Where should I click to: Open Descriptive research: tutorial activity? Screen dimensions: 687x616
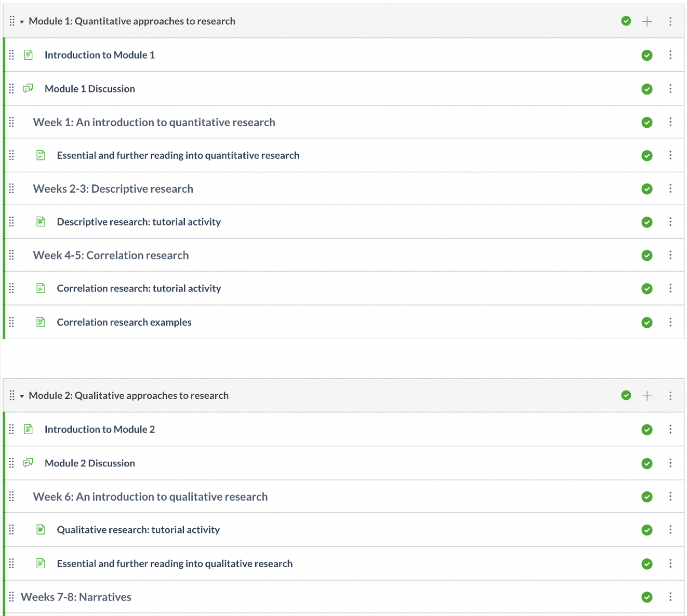(139, 222)
